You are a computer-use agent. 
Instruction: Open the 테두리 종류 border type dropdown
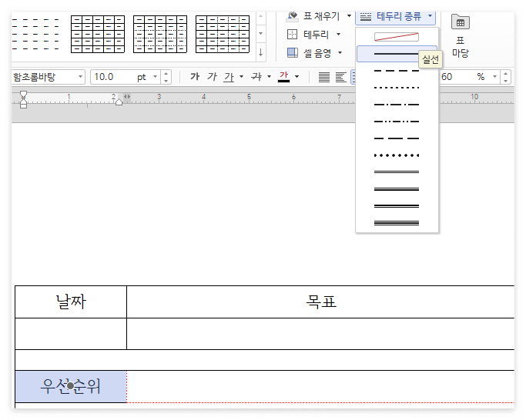(396, 16)
